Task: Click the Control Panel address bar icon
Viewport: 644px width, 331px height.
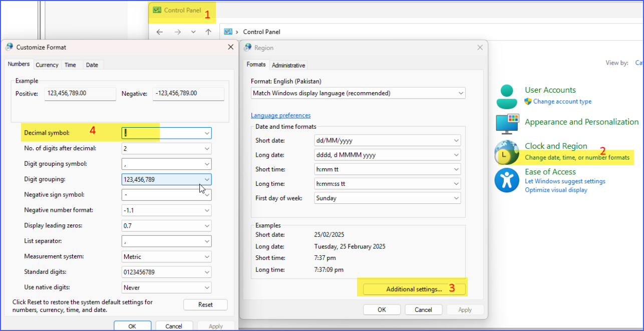Action: tap(228, 32)
